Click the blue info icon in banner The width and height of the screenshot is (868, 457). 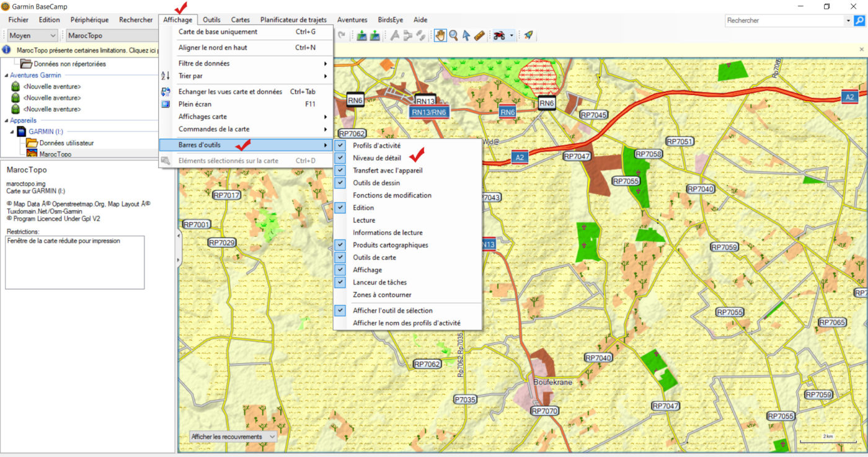[6, 50]
